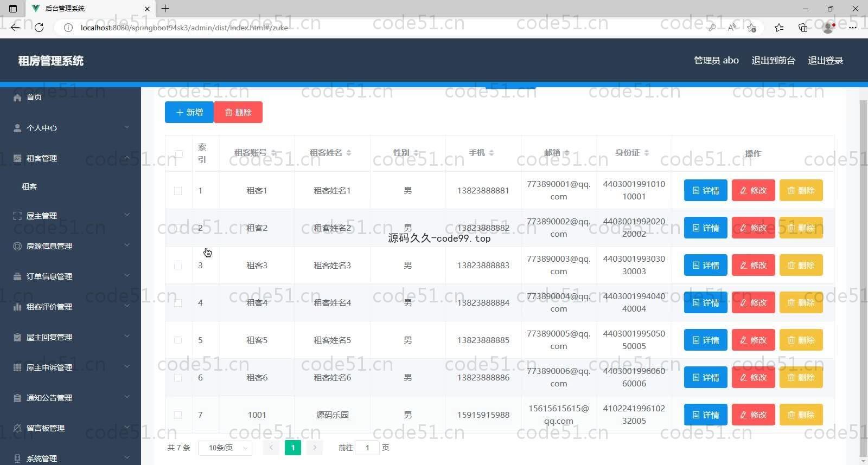Select 退出登录 in header
The width and height of the screenshot is (868, 465).
(825, 61)
